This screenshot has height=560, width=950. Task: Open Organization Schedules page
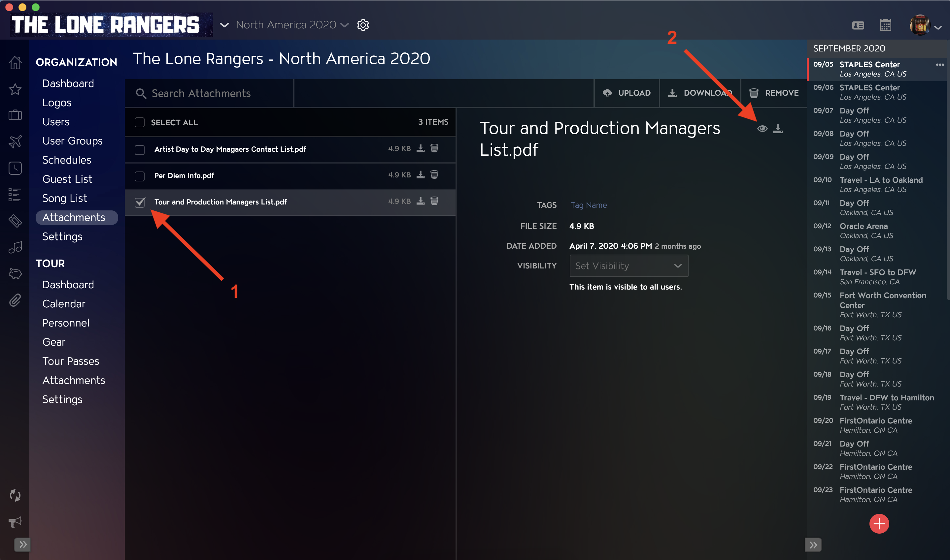66,160
